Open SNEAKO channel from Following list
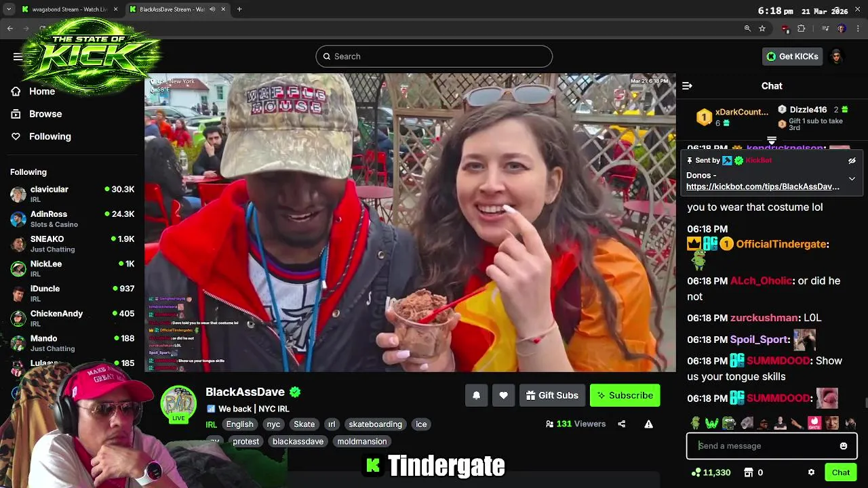Image resolution: width=868 pixels, height=488 pixels. [x=72, y=244]
